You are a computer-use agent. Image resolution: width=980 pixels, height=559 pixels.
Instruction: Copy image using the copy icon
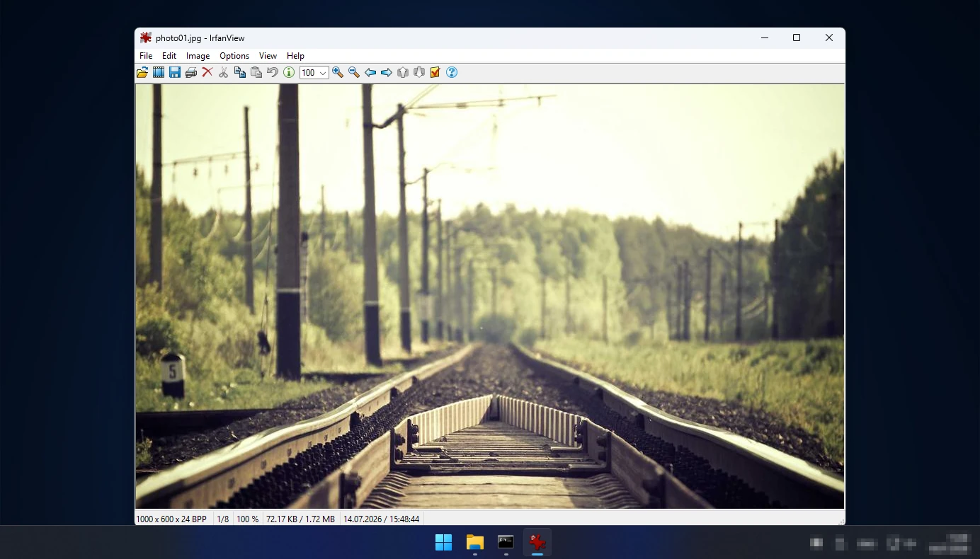tap(240, 72)
